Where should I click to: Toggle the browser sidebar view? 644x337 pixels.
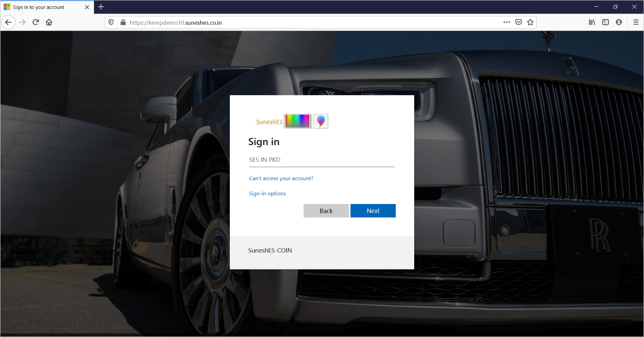click(x=605, y=22)
